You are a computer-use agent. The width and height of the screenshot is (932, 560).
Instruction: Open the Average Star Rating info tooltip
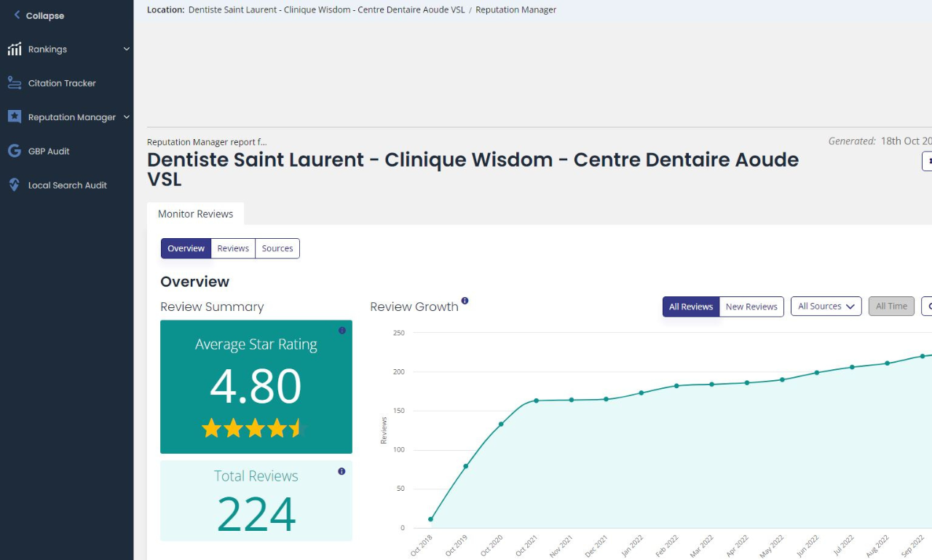(342, 330)
